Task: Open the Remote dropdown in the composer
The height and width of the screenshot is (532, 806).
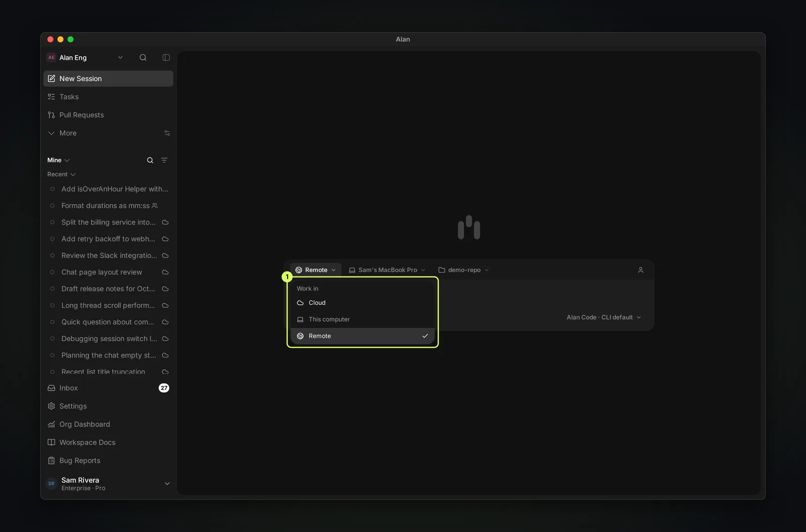Action: click(x=316, y=270)
